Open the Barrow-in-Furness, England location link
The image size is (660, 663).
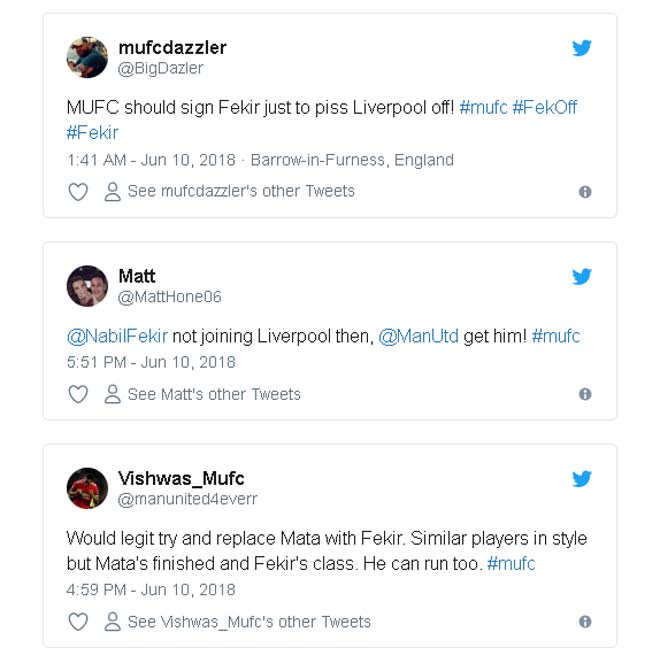[x=352, y=160]
